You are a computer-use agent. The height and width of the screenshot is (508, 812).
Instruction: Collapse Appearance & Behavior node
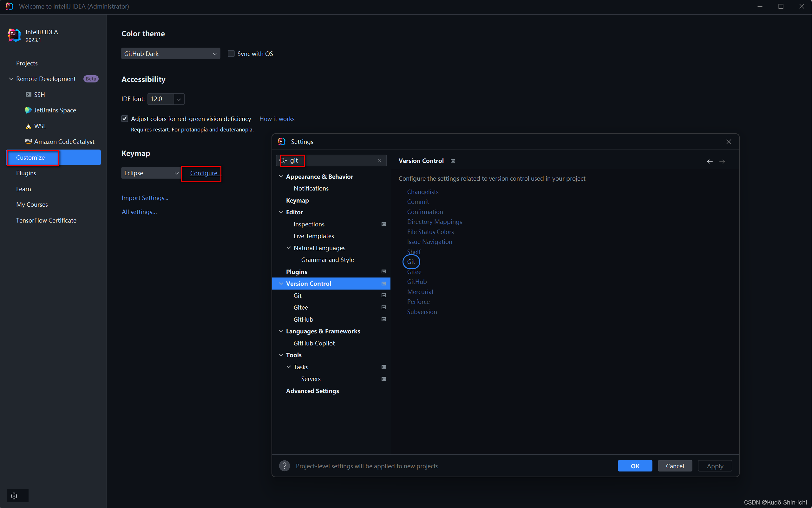click(x=281, y=177)
